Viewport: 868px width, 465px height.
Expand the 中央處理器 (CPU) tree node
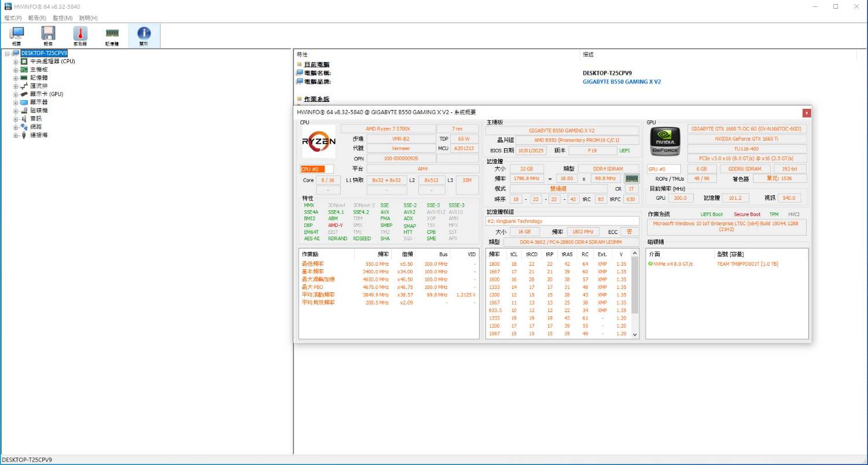(16, 61)
